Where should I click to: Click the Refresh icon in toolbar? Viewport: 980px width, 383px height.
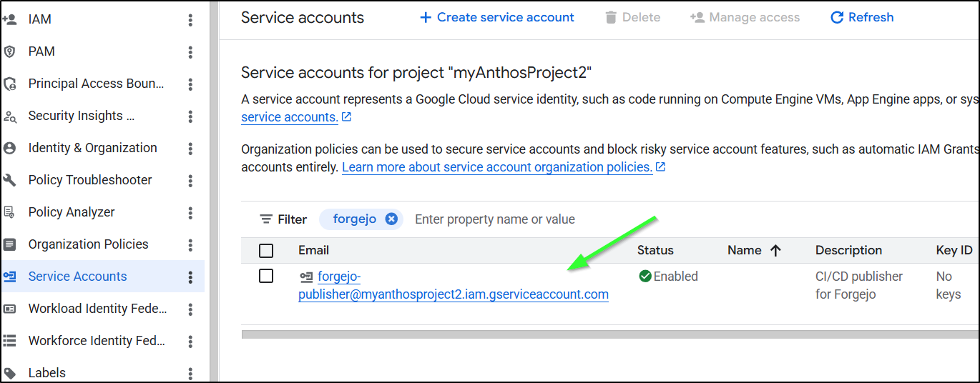click(836, 17)
